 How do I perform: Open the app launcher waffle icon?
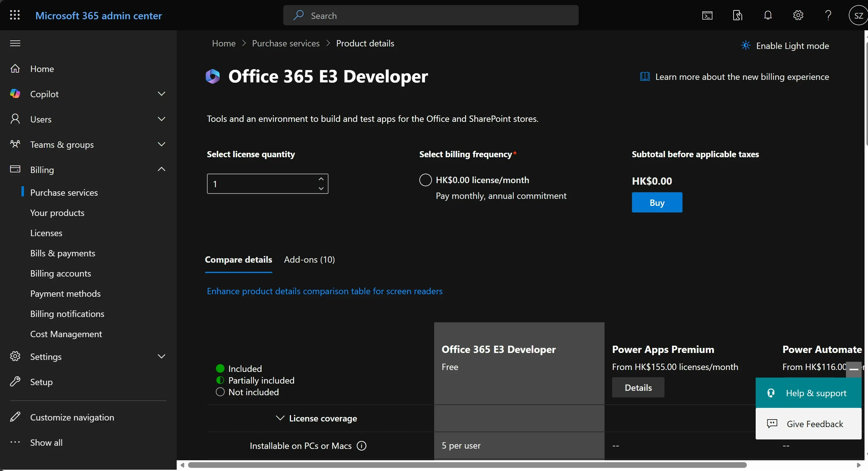15,15
